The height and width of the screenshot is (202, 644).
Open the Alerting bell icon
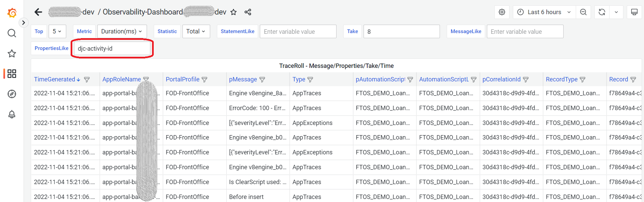click(12, 114)
